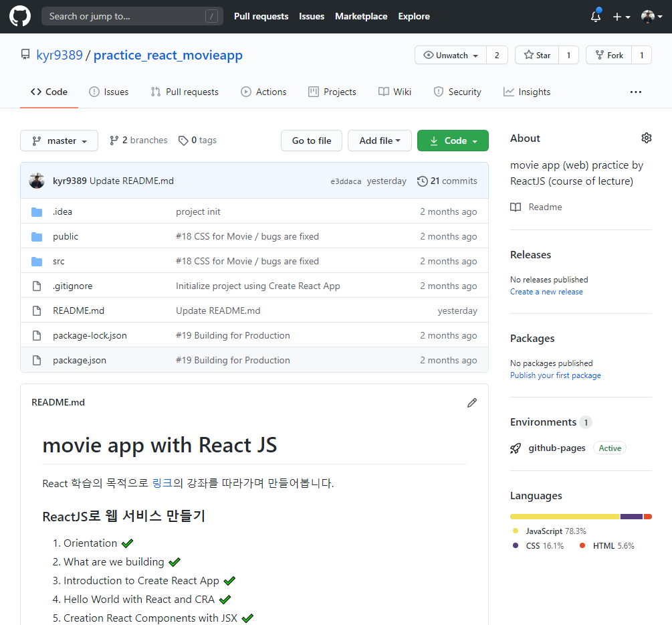Open Explore from the header
This screenshot has width=672, height=625.
pos(414,16)
